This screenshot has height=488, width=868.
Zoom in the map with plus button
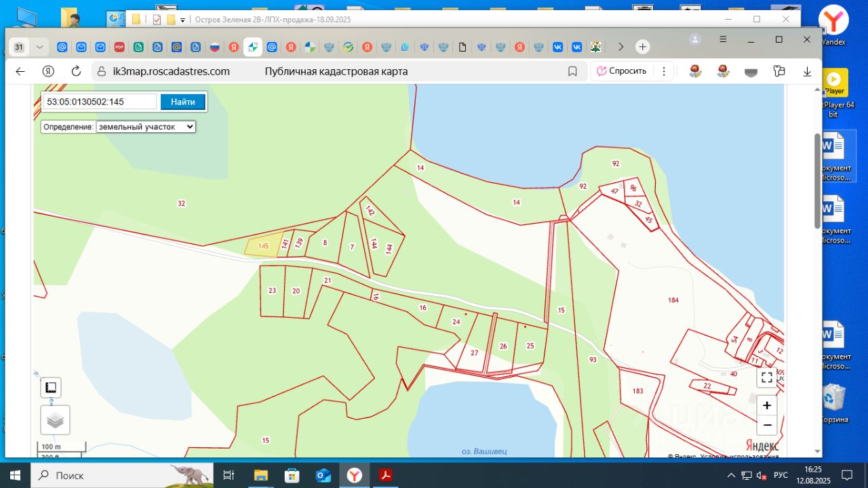pos(766,405)
